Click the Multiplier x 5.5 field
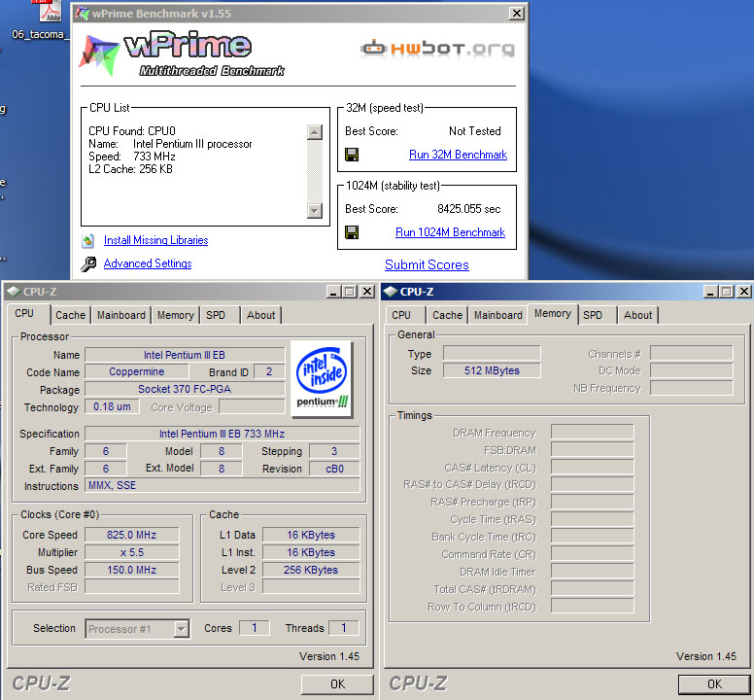 point(132,552)
